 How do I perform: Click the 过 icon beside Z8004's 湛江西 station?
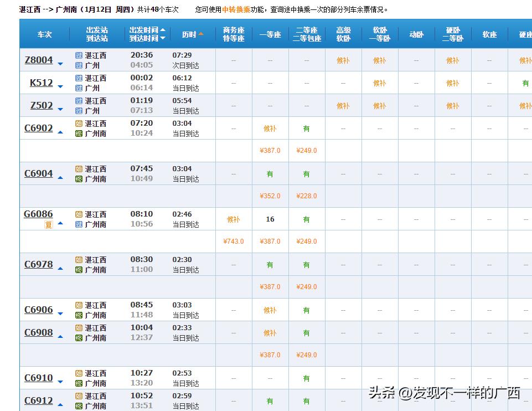[79, 55]
